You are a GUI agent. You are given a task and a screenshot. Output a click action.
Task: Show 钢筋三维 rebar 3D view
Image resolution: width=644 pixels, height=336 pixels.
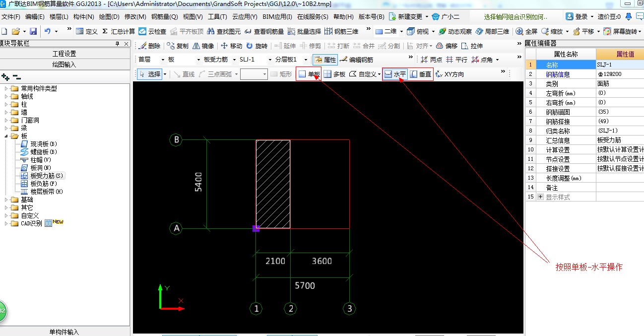click(341, 31)
